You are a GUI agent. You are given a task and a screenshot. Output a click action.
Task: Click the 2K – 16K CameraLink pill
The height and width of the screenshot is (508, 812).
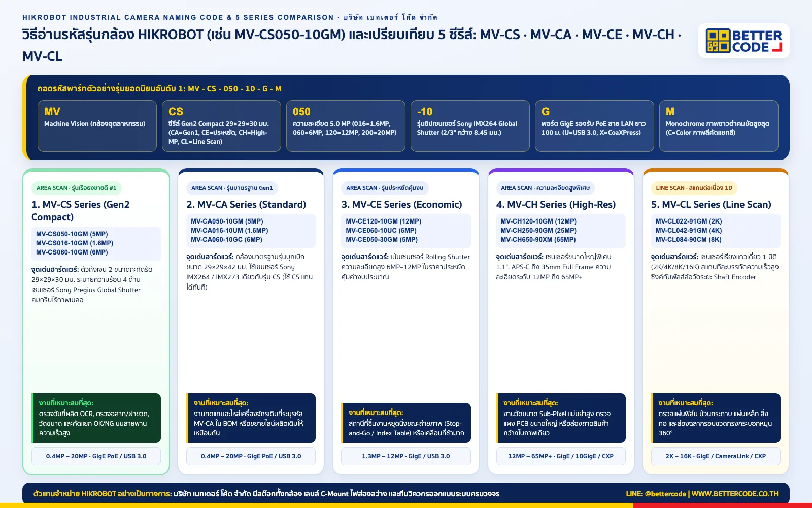click(716, 456)
